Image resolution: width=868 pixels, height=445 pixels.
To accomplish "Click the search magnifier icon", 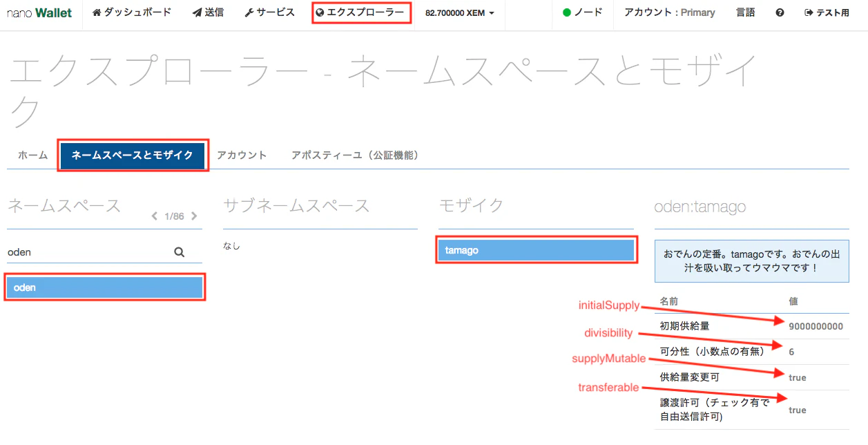I will pos(180,252).
